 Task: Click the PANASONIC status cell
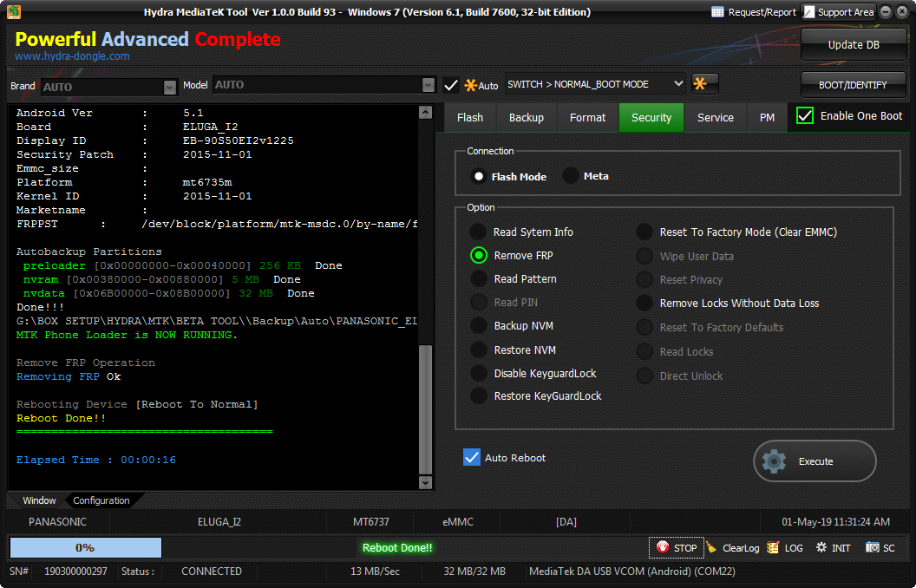point(57,521)
